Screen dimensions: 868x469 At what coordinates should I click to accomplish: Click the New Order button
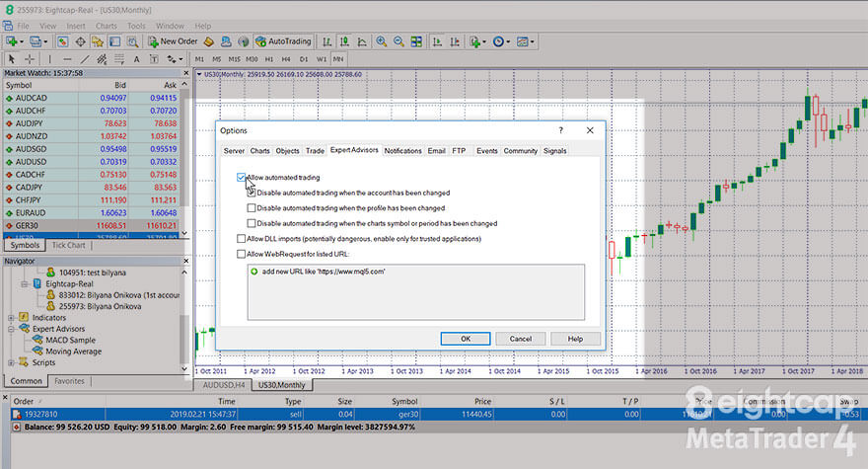(173, 41)
